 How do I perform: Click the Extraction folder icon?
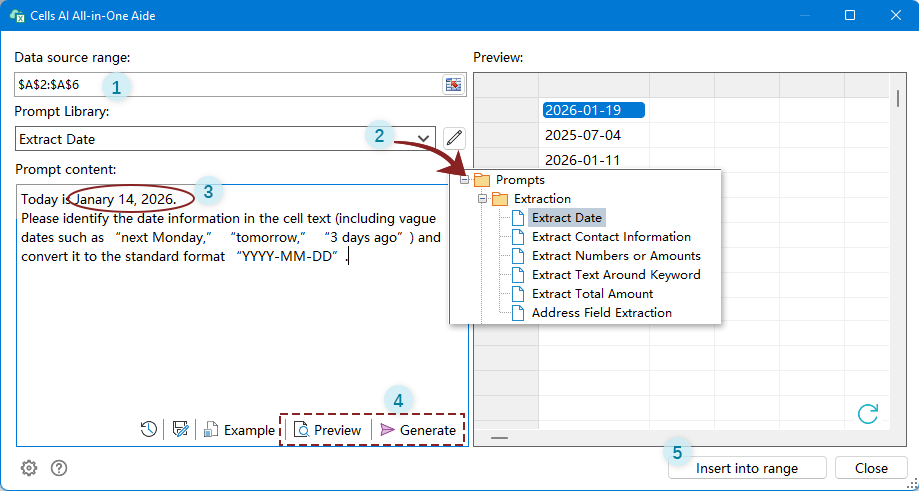(500, 199)
